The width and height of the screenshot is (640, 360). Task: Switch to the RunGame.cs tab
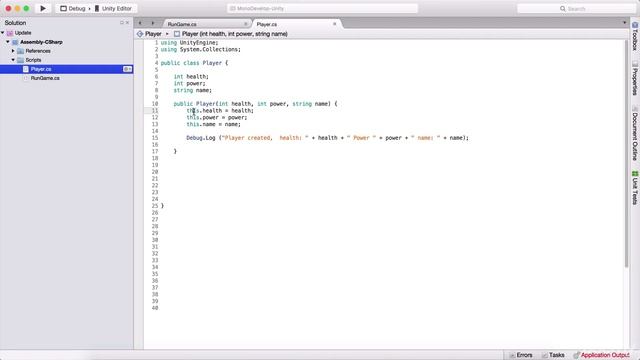(x=182, y=24)
